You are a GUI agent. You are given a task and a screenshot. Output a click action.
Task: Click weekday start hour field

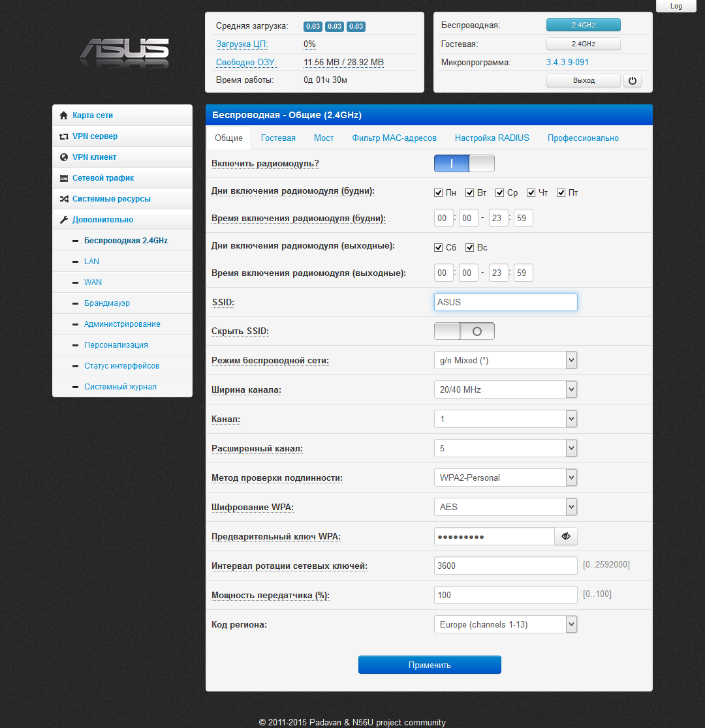click(444, 219)
